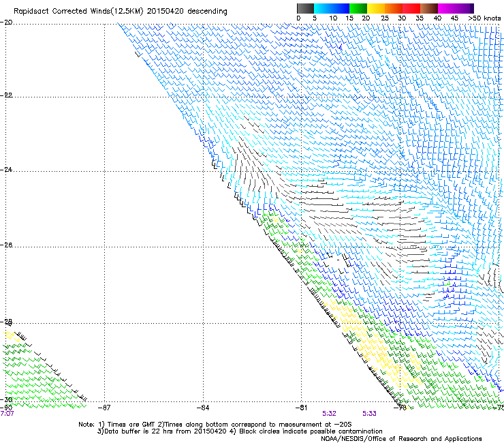The image size is (504, 443).
Task: Click the longitude label -81
Action: coord(301,408)
